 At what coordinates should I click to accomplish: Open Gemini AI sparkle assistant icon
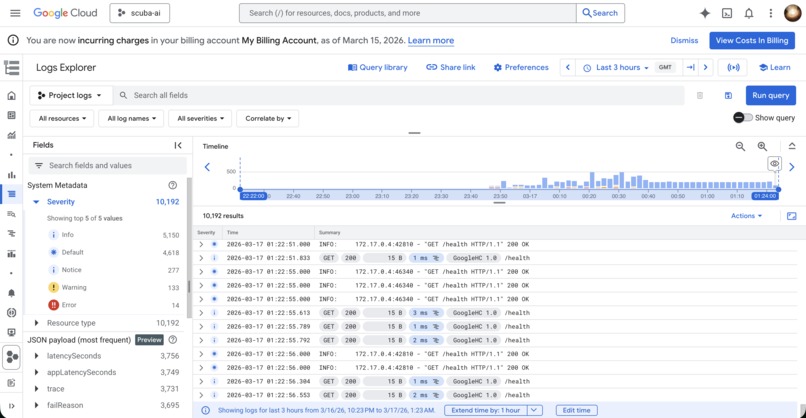pyautogui.click(x=705, y=13)
